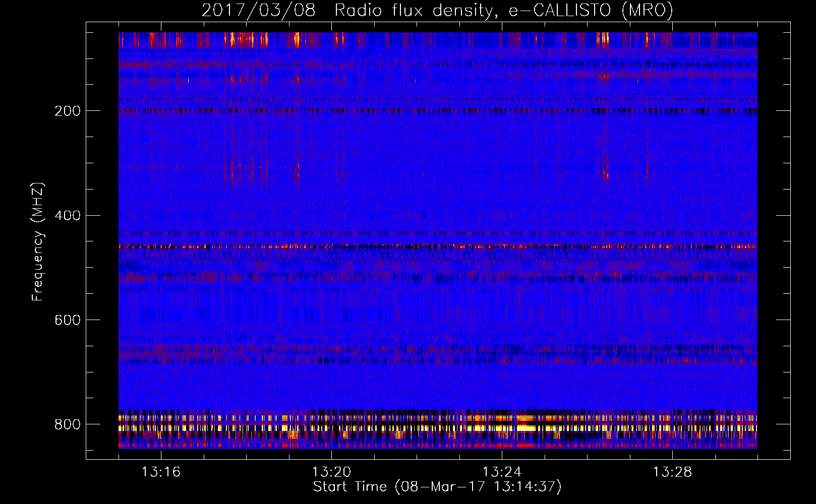This screenshot has height=504, width=816.
Task: Click the '13:20' time tick label
Action: (x=331, y=472)
